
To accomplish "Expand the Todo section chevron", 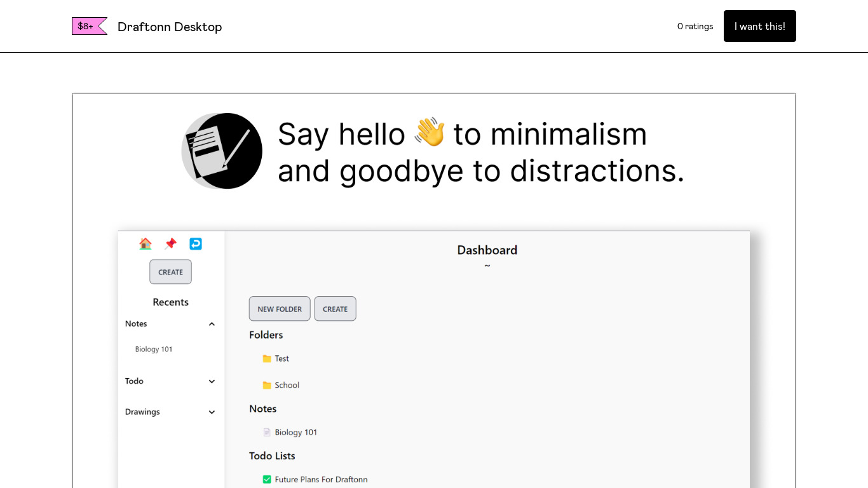I will pos(212,381).
